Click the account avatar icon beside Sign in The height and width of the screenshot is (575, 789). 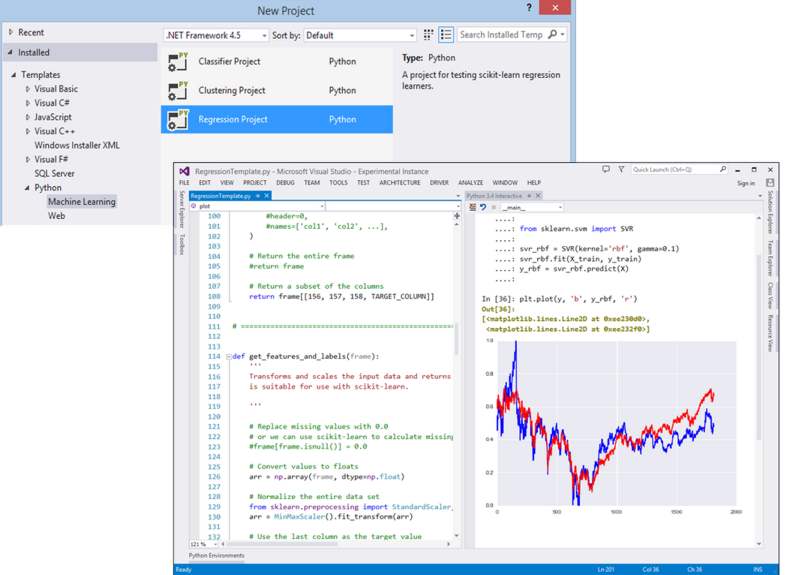pos(770,183)
